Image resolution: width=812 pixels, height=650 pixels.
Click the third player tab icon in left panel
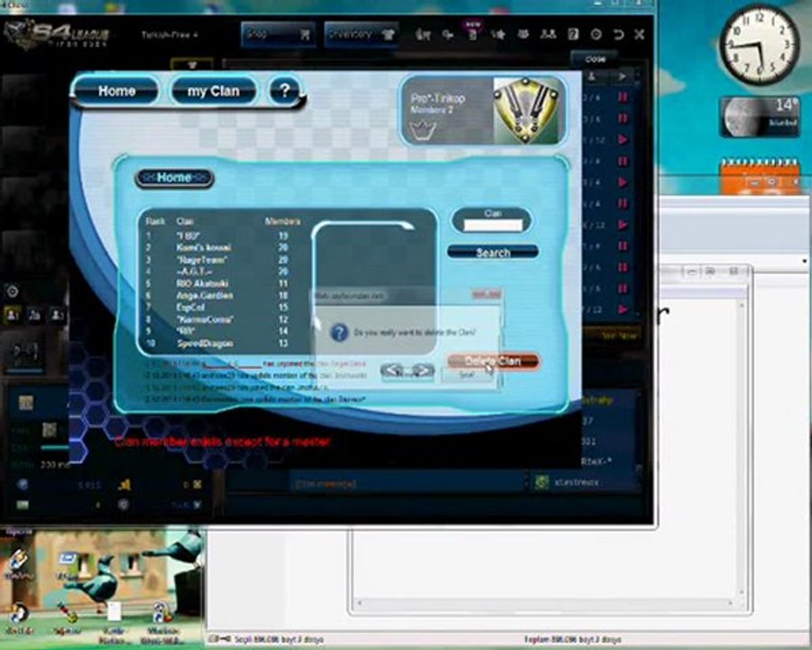(x=58, y=315)
